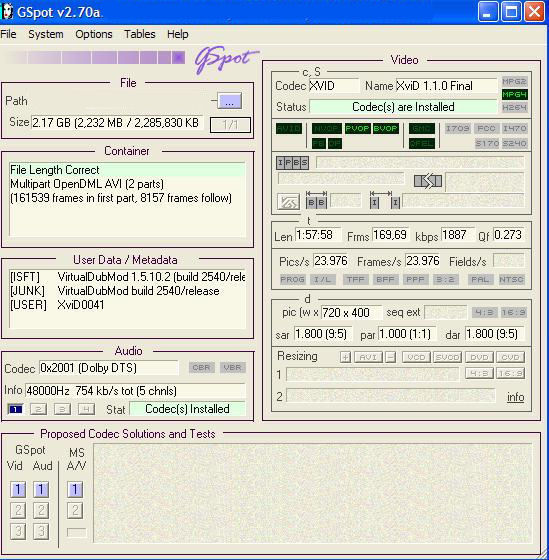Click the purple progress bar

pyautogui.click(x=95, y=58)
